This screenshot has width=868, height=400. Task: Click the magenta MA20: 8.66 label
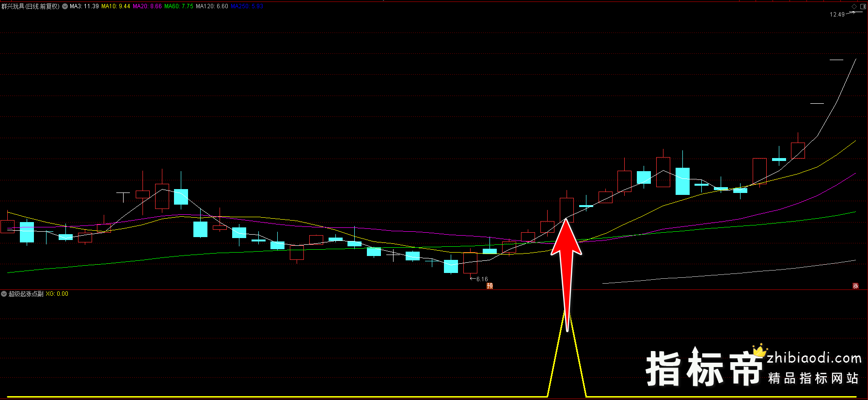pos(147,6)
